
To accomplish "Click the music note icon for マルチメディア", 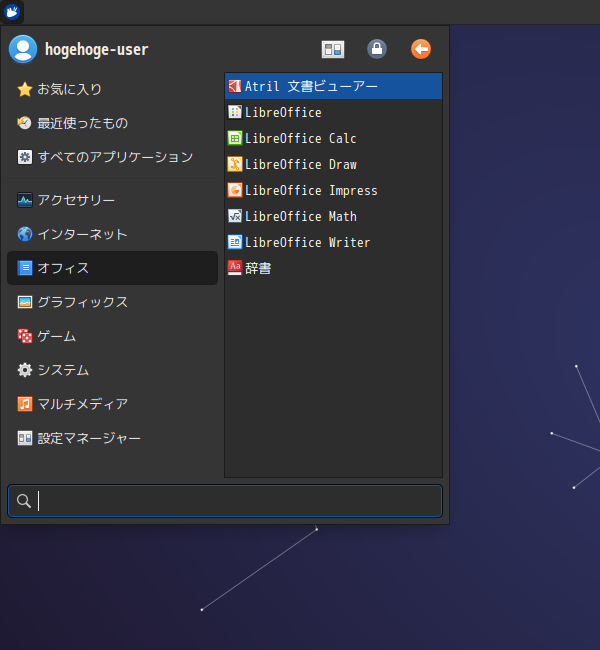I will point(25,404).
